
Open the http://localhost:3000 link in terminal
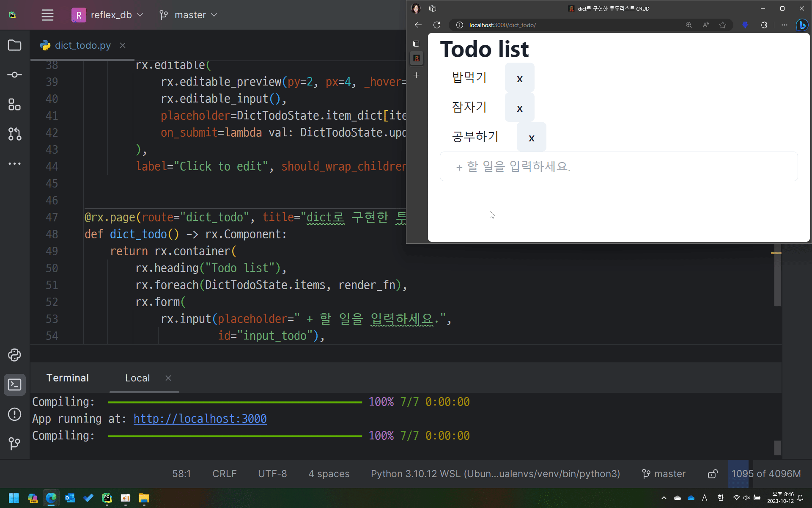point(200,419)
